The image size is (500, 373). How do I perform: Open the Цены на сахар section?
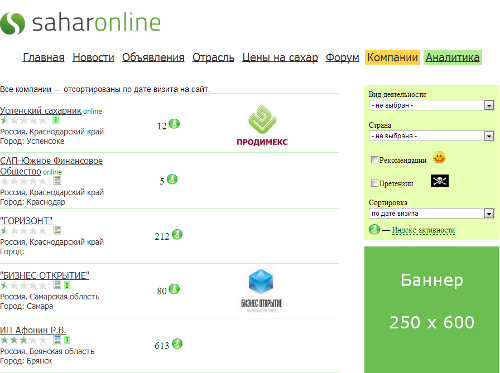click(x=280, y=57)
